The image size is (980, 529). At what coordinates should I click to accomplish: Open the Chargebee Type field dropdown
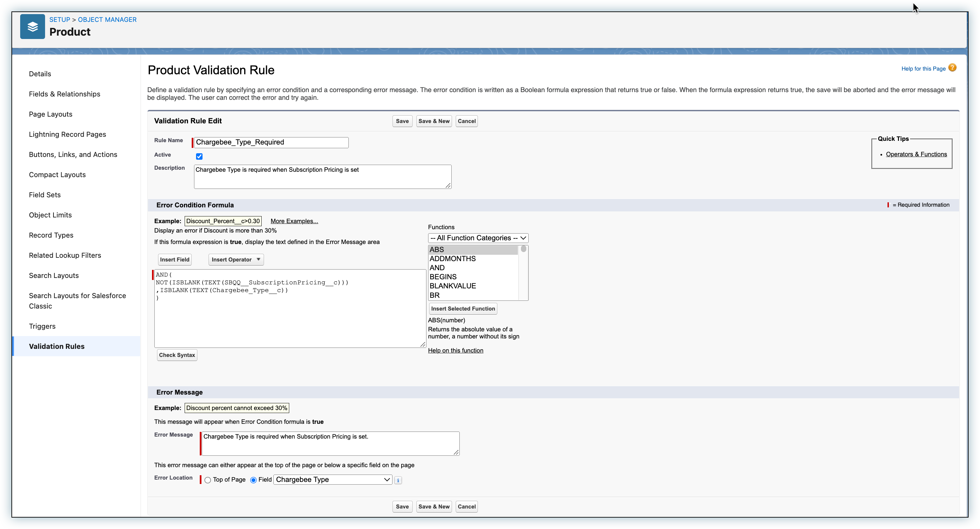[x=333, y=480]
